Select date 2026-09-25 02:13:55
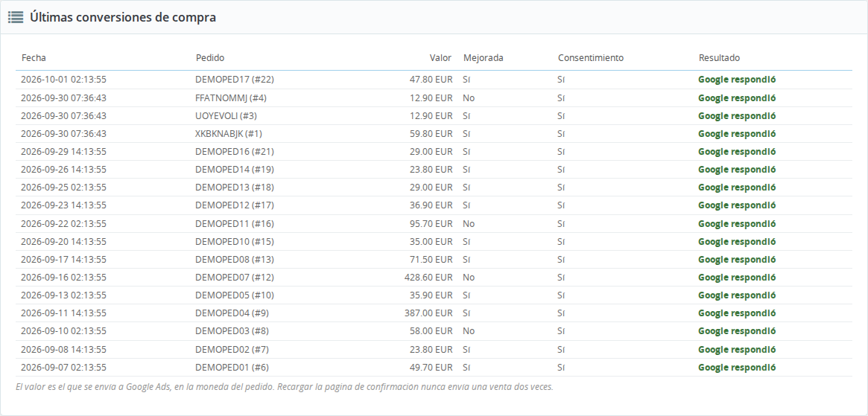Image resolution: width=868 pixels, height=416 pixels. coord(63,187)
